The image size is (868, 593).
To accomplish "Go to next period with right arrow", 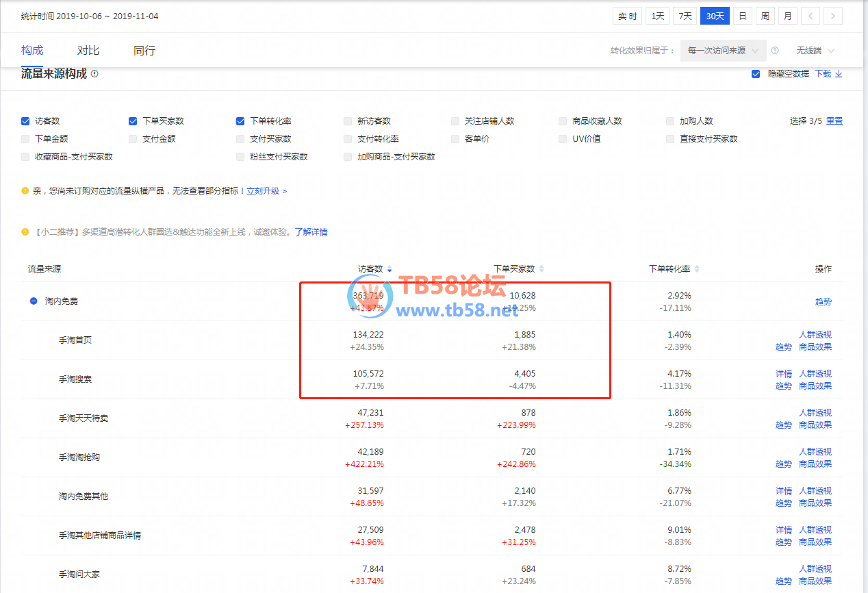I will [833, 16].
